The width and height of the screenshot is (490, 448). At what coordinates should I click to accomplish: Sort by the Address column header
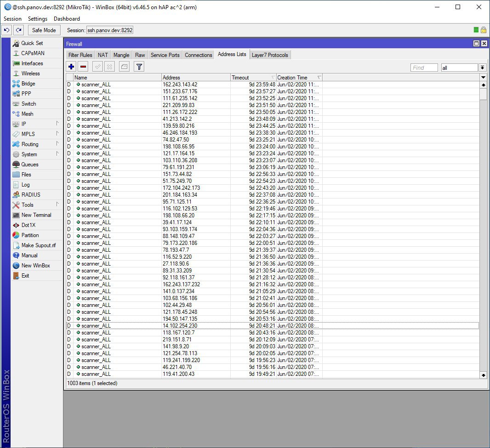[196, 78]
